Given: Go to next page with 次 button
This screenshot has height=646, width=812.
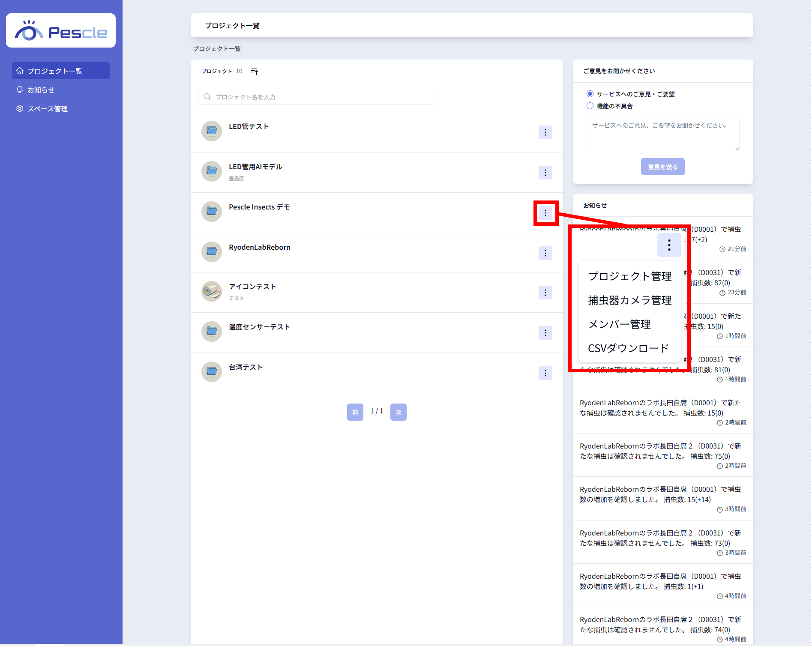Looking at the screenshot, I should click(398, 412).
